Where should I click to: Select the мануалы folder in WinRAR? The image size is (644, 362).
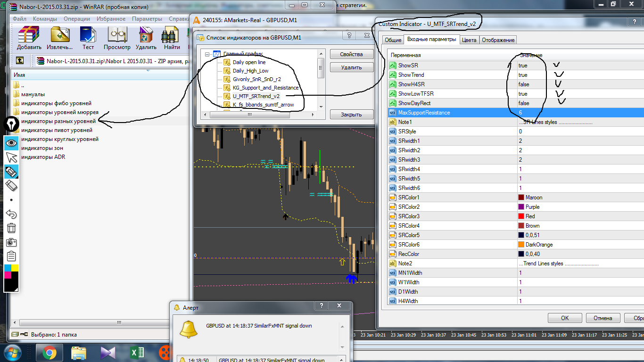coord(33,94)
